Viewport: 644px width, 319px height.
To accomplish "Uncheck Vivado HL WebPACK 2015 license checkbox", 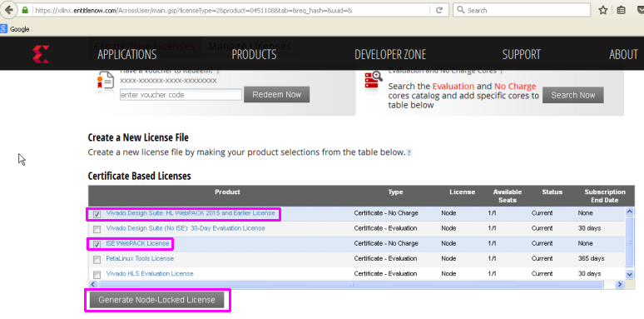I will click(x=97, y=214).
